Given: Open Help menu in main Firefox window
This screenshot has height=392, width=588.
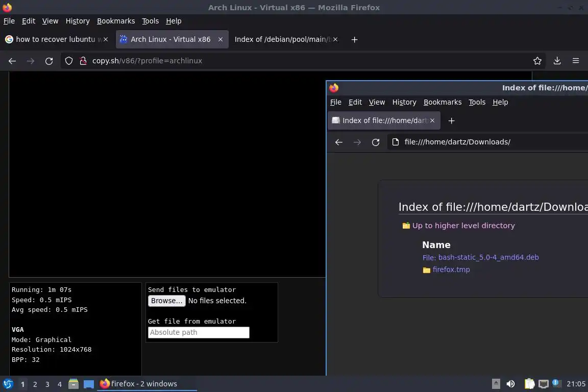Looking at the screenshot, I should click(x=174, y=21).
